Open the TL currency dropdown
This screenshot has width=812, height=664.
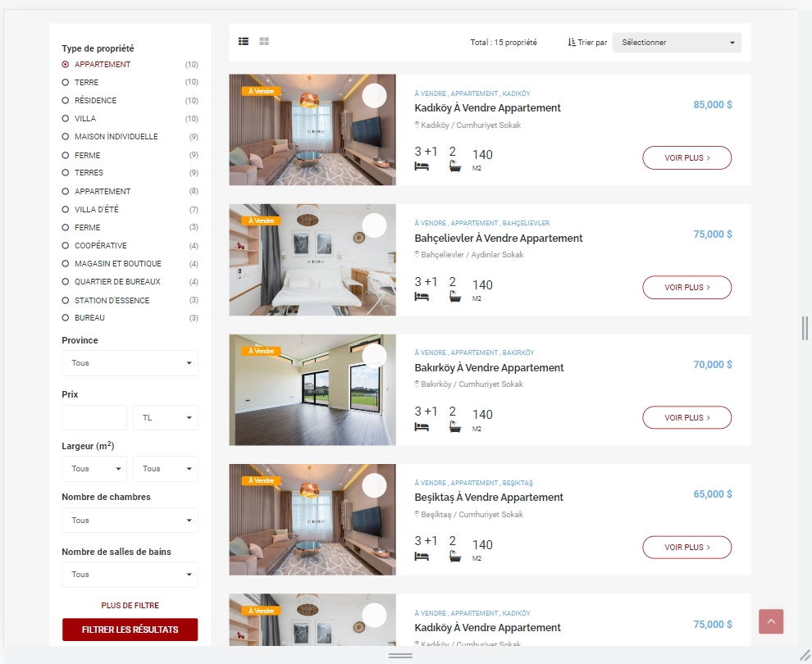click(165, 417)
